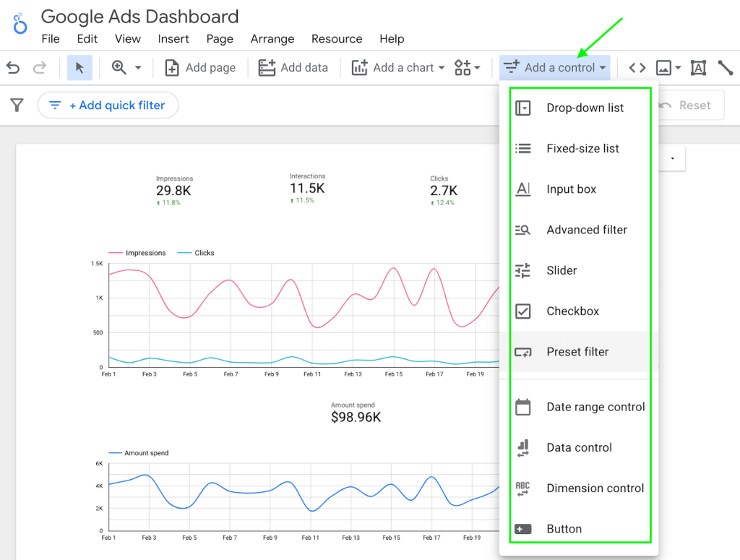
Task: Click the Looker Studio logo icon
Action: (20, 24)
